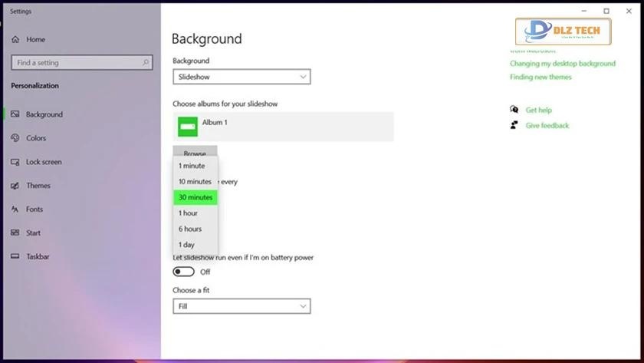
Task: Click the Album 1 green folder icon
Action: (x=188, y=126)
